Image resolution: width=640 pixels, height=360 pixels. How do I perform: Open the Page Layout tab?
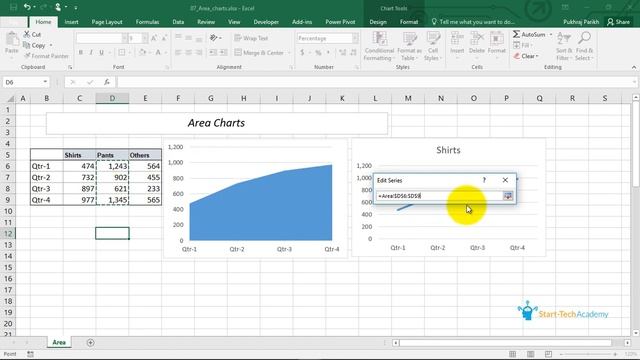tap(107, 22)
